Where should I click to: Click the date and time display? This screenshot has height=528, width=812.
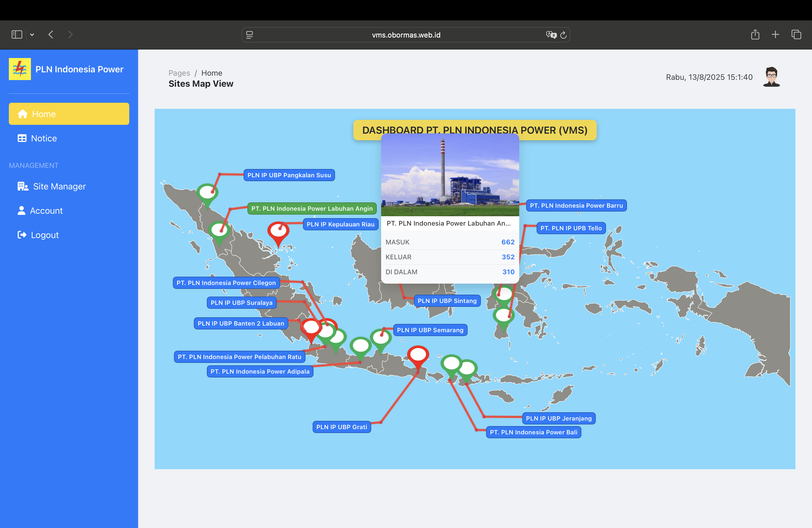[709, 77]
